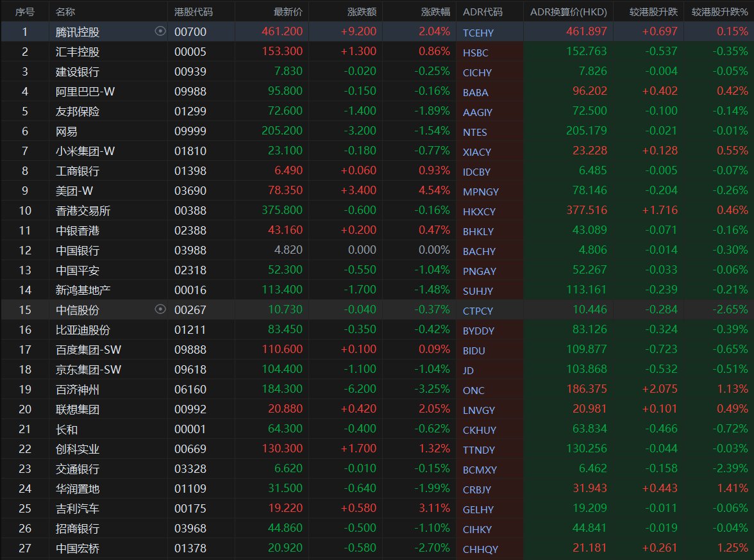Select ADR code BIDU
754x560 pixels.
474,350
